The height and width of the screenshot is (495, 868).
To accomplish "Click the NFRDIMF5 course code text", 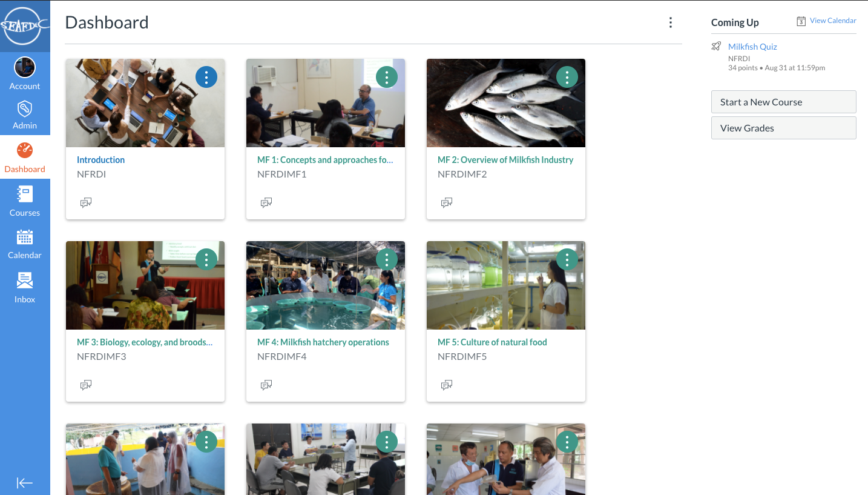I will tap(462, 357).
